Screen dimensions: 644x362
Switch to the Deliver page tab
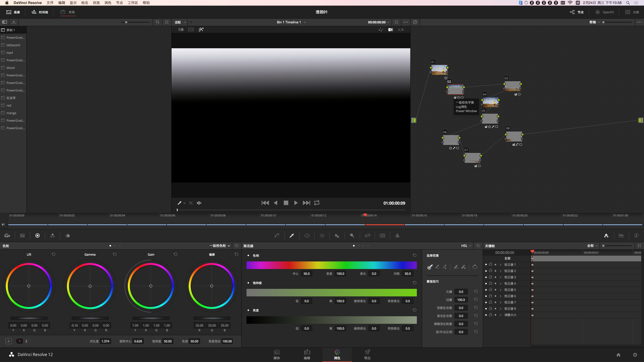[367, 354]
